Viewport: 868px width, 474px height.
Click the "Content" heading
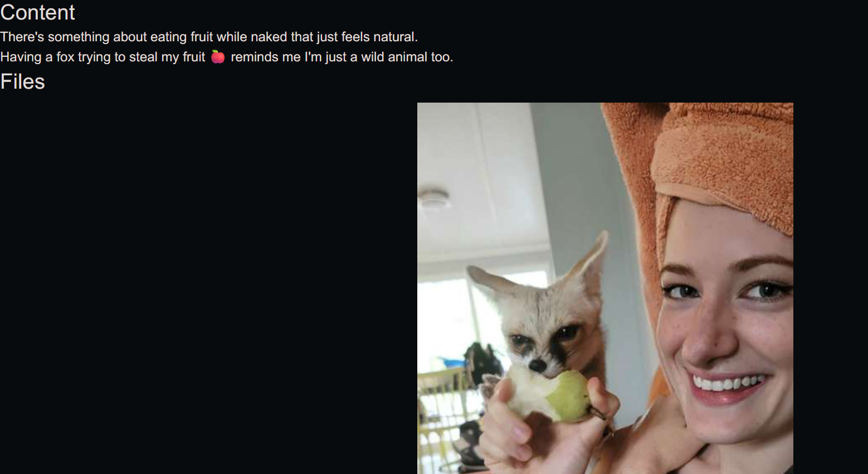[37, 12]
